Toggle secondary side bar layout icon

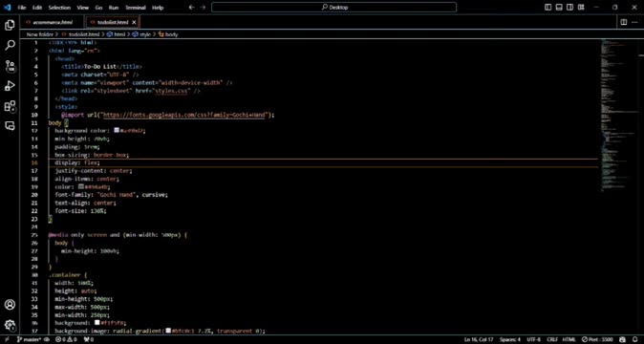[x=570, y=8]
